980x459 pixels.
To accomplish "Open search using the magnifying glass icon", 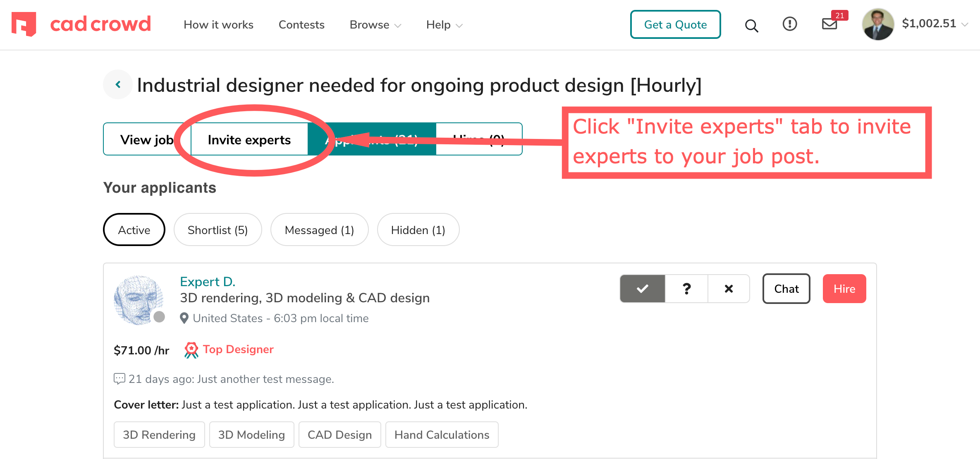I will click(752, 26).
